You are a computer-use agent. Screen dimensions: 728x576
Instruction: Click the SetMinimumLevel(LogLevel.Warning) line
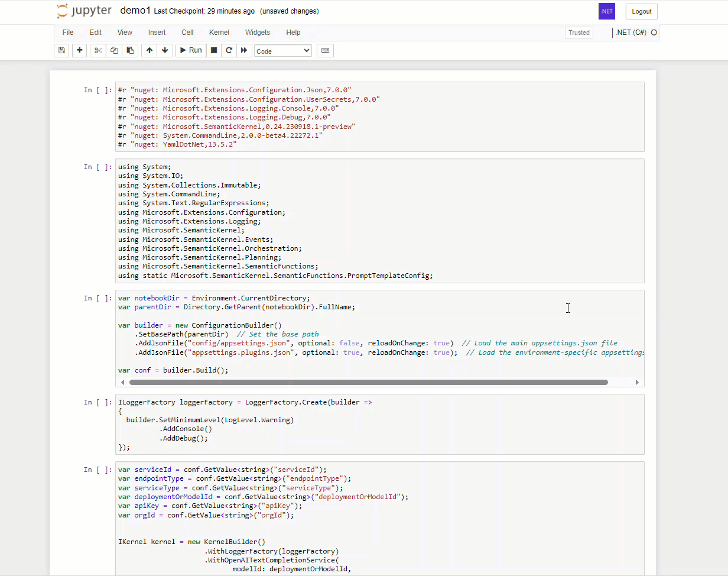[210, 420]
